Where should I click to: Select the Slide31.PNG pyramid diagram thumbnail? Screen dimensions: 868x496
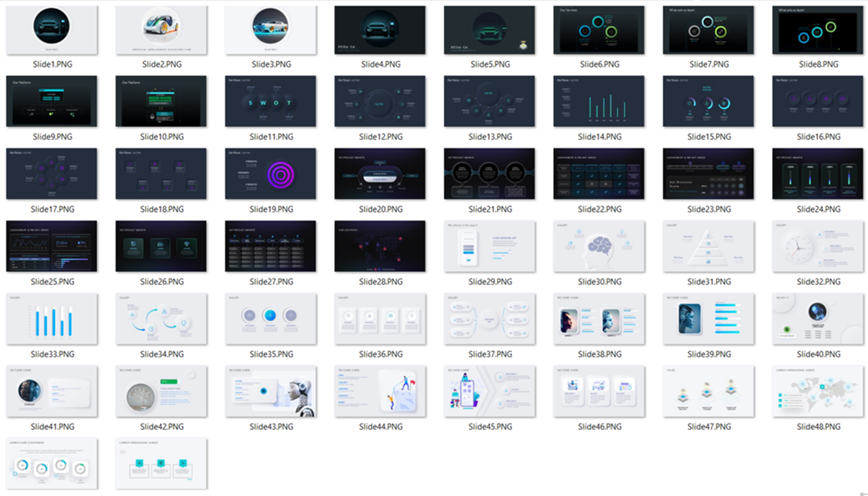[x=709, y=246]
